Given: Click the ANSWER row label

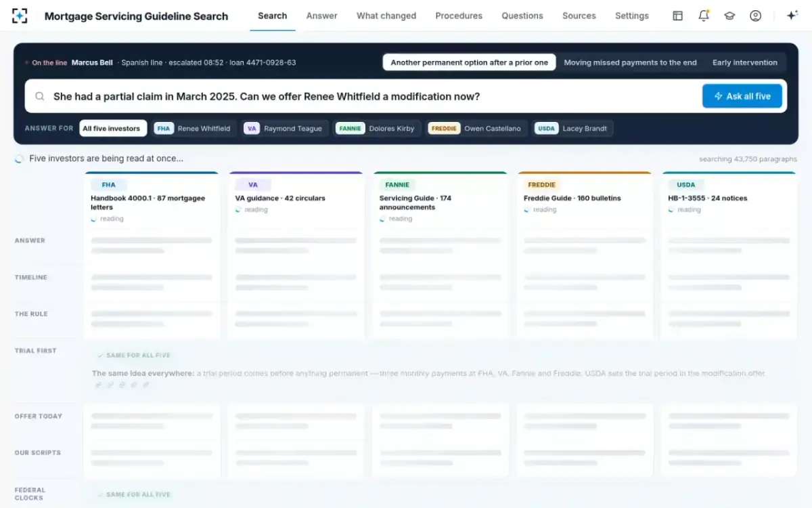Looking at the screenshot, I should [x=30, y=240].
